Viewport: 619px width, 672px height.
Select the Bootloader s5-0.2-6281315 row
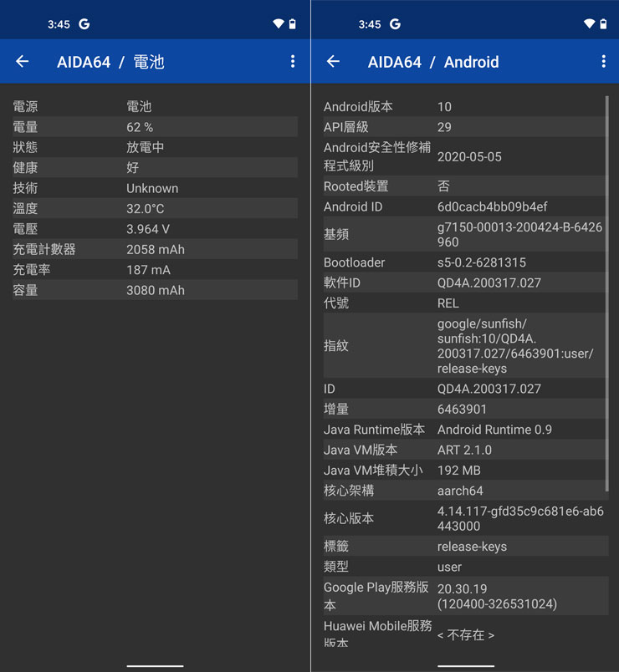(x=466, y=262)
